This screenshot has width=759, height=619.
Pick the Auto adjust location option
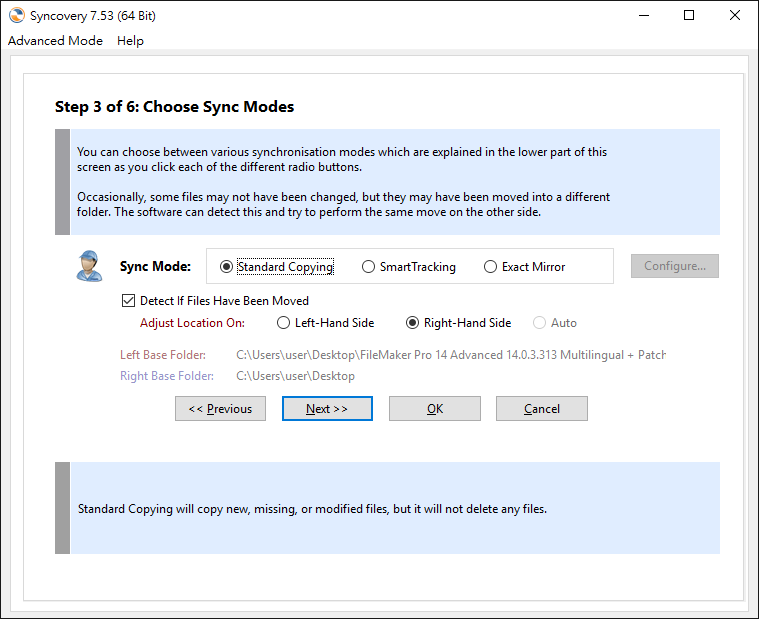pos(555,323)
